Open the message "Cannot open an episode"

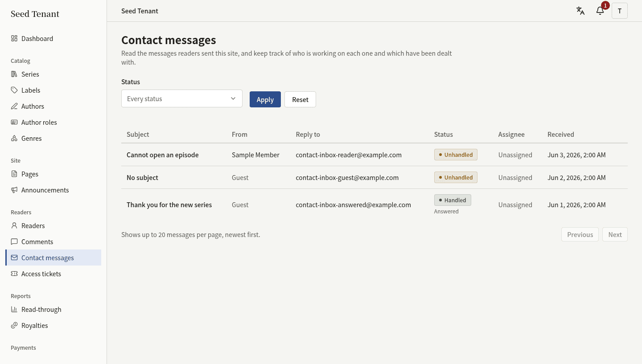tap(163, 155)
